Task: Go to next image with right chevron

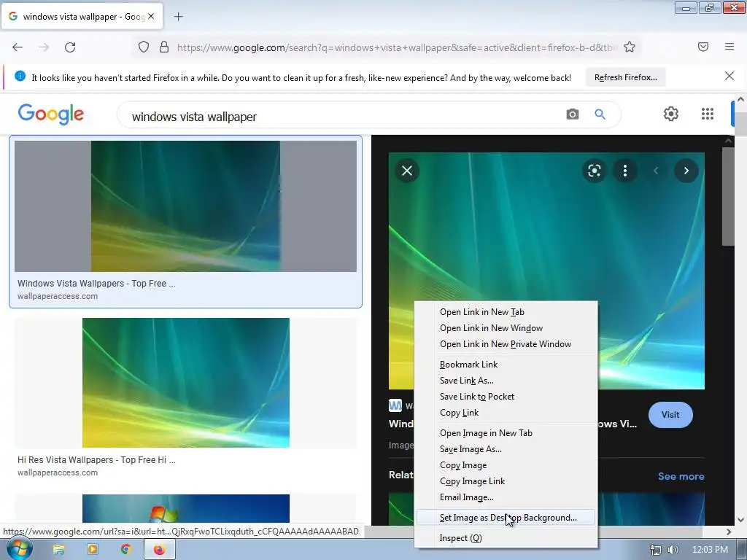Action: point(686,171)
